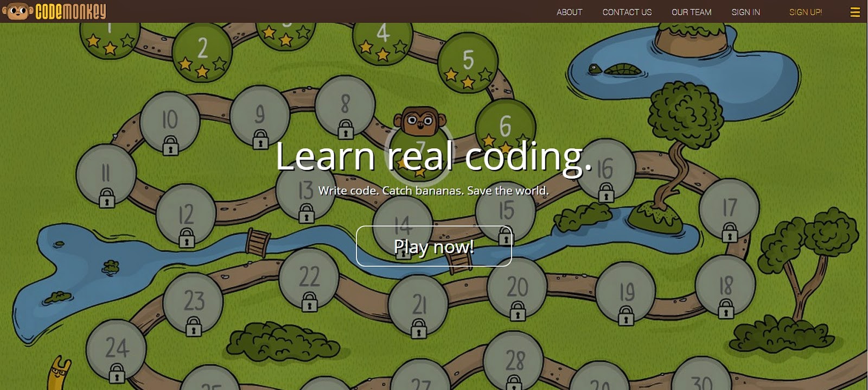Select locked level 21
This screenshot has height=390, width=868.
[418, 306]
